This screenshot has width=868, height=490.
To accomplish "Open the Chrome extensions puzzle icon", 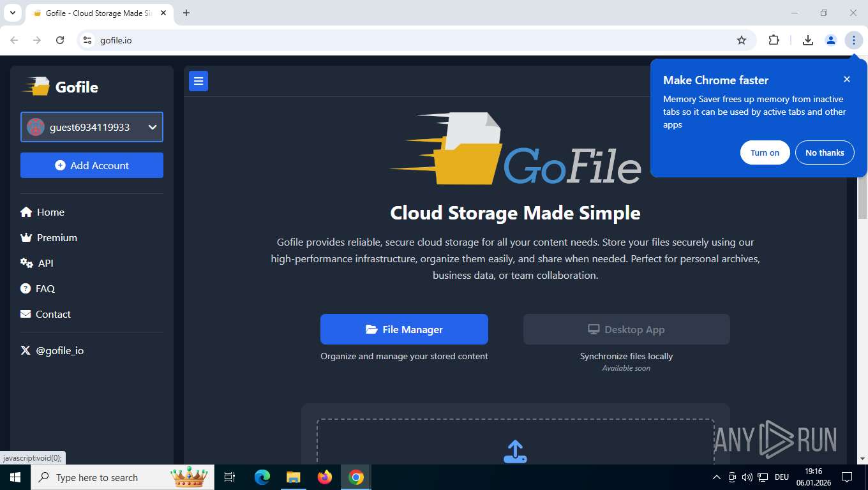I will 774,40.
